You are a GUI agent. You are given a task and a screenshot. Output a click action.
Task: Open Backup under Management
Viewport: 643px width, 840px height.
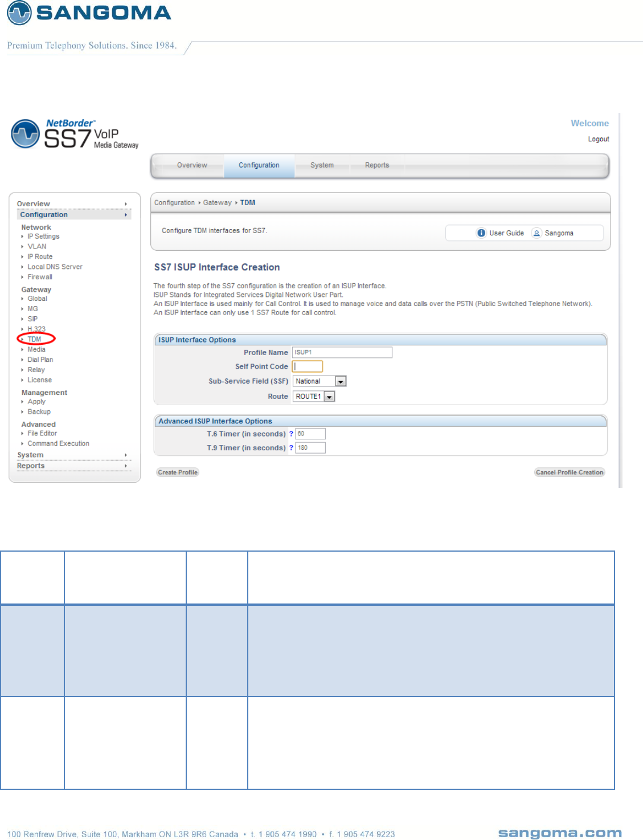click(39, 412)
